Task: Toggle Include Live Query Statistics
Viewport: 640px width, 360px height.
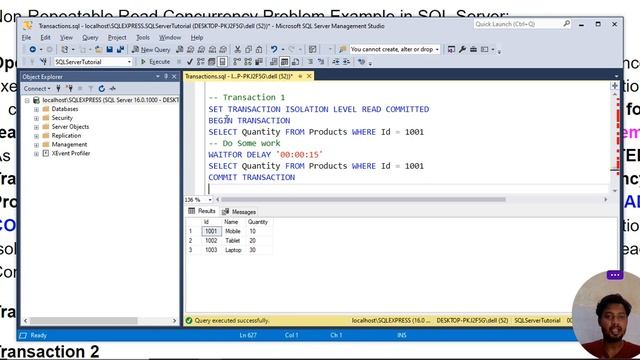Action: pos(248,62)
